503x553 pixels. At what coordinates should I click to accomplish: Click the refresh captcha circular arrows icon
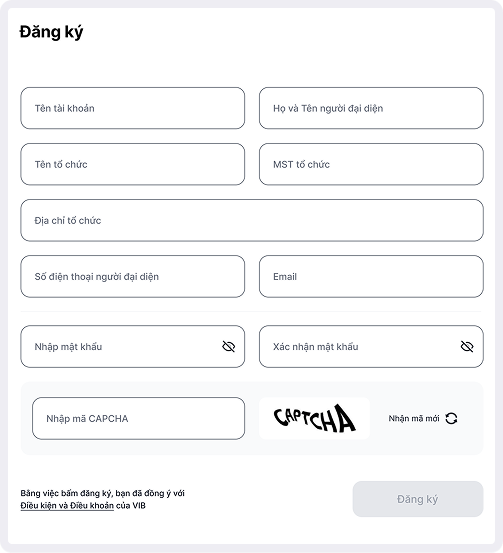pyautogui.click(x=451, y=419)
